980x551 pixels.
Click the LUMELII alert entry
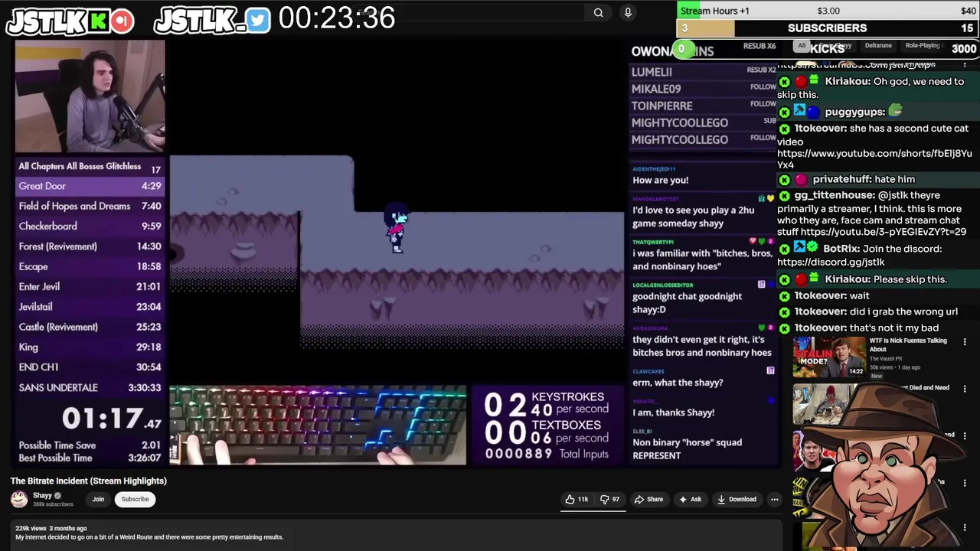[x=703, y=71]
